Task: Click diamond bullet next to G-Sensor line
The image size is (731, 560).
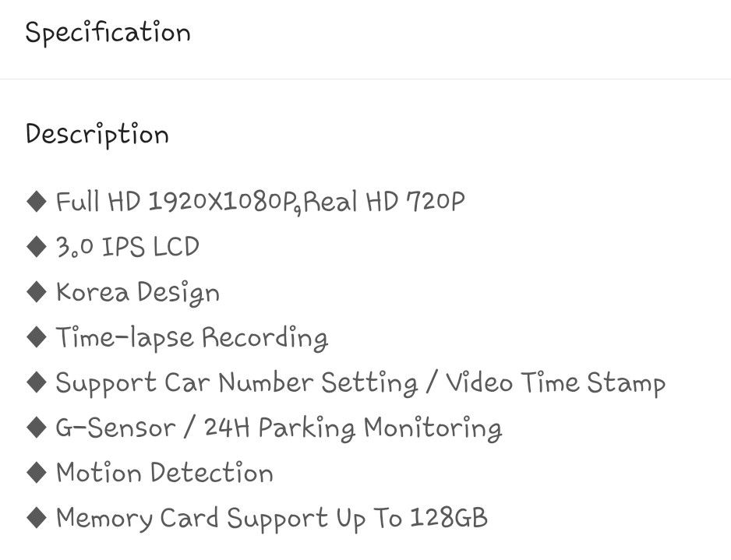Action: point(37,428)
